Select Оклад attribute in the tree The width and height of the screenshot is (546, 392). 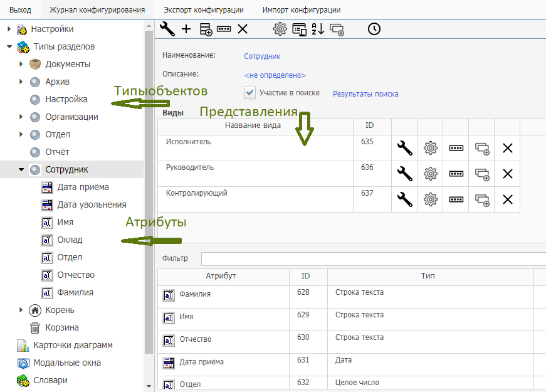click(70, 240)
